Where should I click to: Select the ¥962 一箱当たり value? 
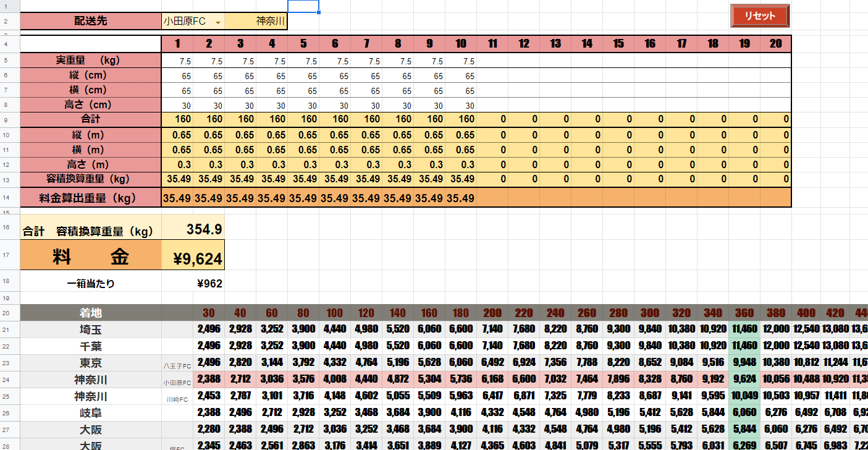193,284
